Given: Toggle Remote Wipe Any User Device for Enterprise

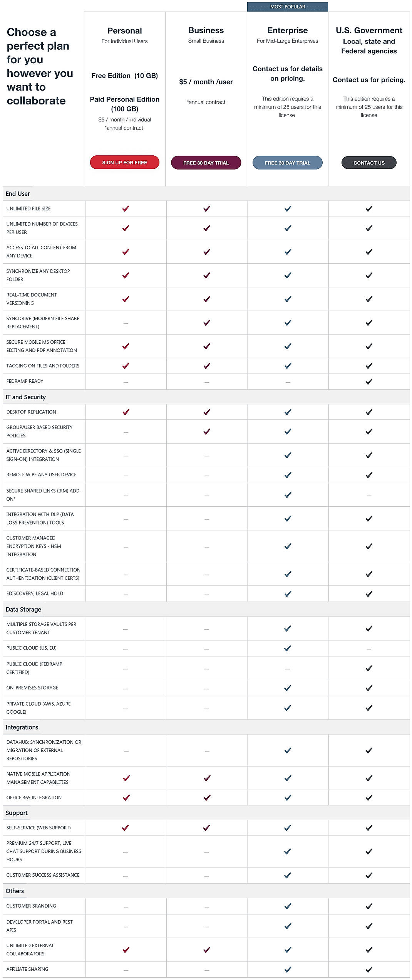Looking at the screenshot, I should pos(287,475).
